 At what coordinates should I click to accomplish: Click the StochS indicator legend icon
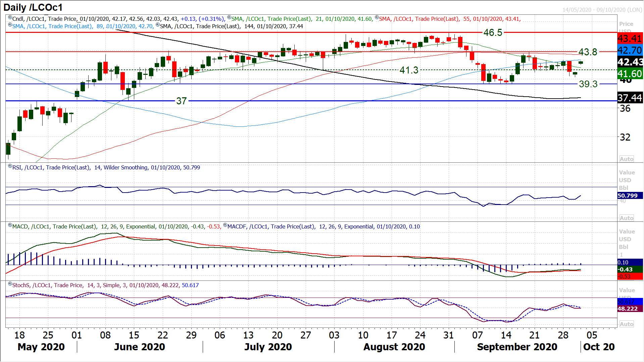click(10, 284)
